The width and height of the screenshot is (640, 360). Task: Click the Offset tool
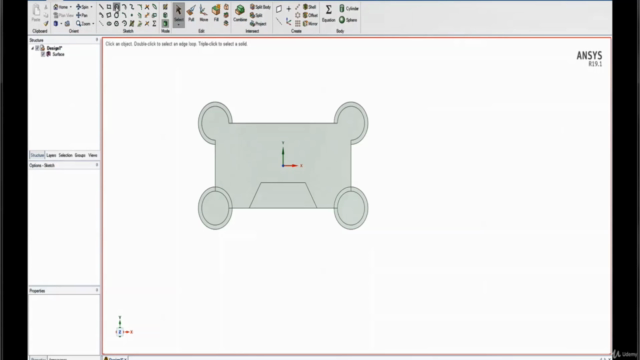tap(310, 15)
